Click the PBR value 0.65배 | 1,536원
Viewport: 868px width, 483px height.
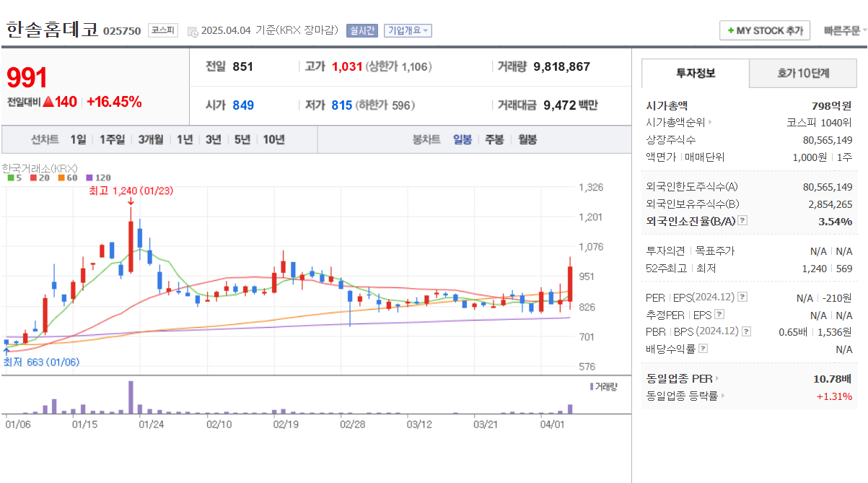coord(815,331)
